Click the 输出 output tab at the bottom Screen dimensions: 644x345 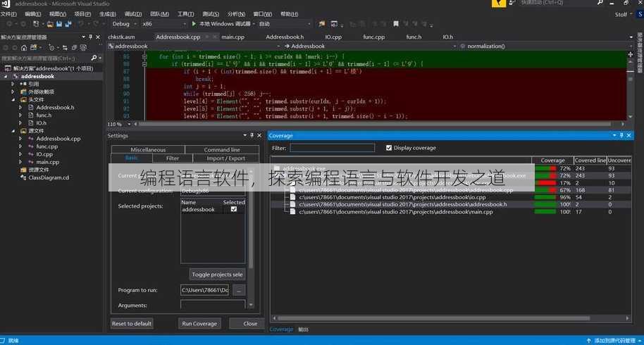coord(303,330)
